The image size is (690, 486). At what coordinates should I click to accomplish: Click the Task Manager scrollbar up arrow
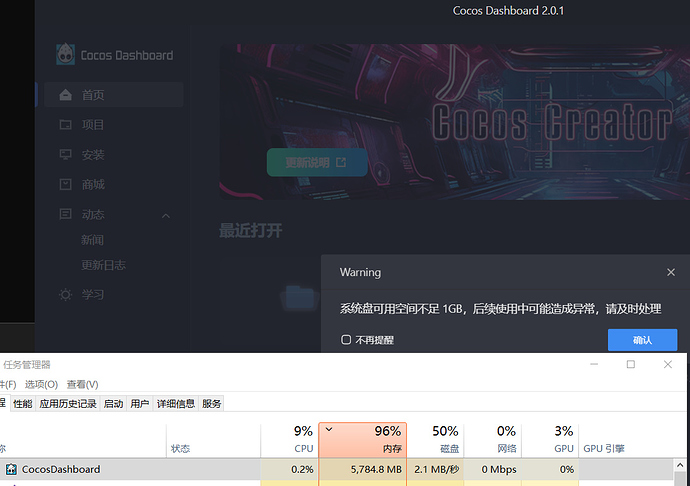680,465
